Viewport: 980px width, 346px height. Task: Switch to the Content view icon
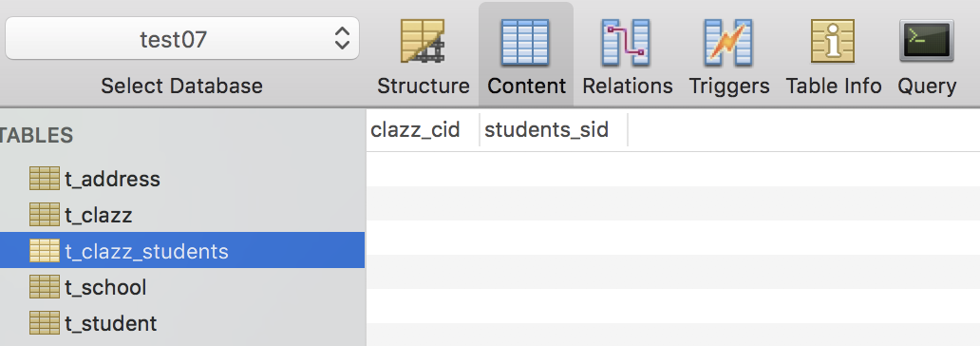(x=525, y=42)
